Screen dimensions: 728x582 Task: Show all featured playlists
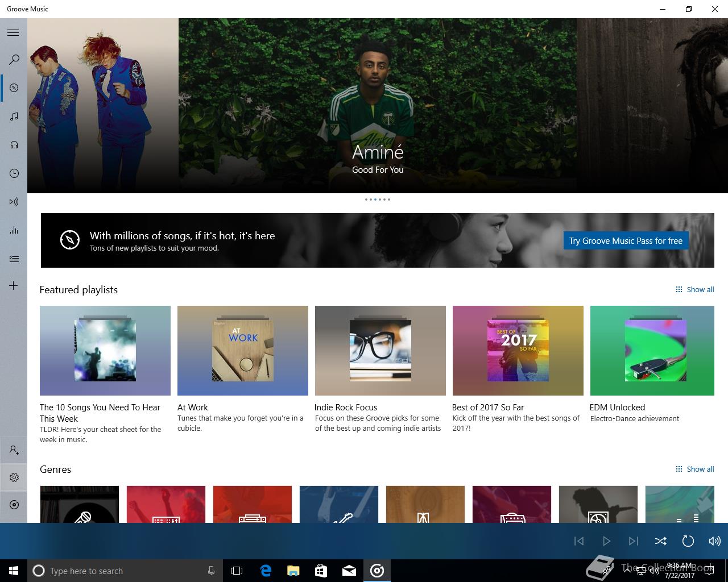click(x=694, y=289)
